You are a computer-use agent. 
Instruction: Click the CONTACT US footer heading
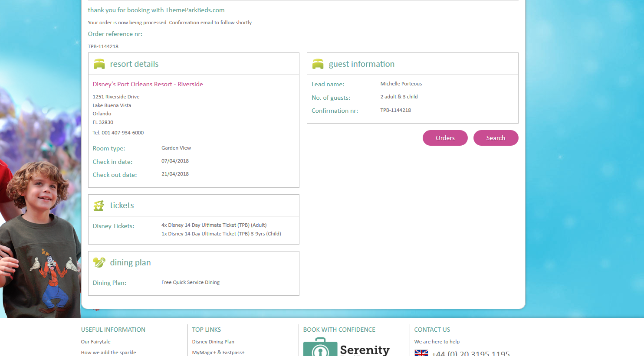click(432, 330)
